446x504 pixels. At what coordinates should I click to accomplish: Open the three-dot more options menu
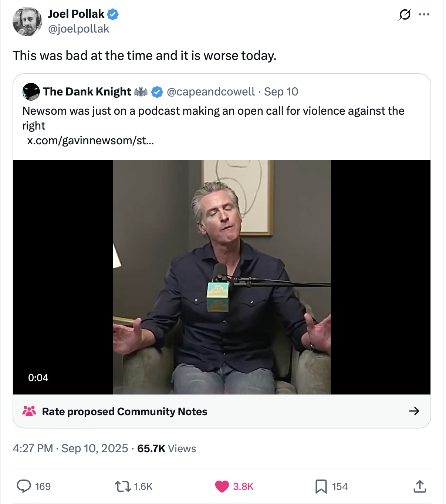click(x=424, y=14)
